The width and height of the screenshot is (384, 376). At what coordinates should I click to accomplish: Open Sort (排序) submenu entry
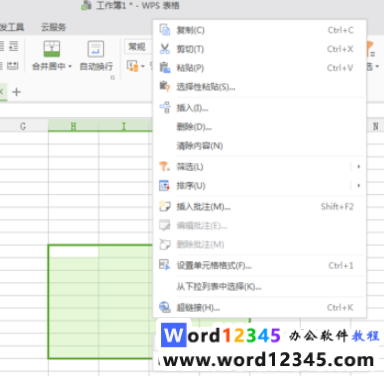click(260, 185)
